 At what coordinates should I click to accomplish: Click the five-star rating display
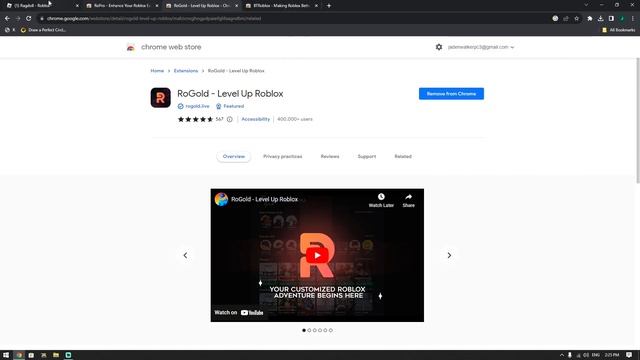point(196,119)
